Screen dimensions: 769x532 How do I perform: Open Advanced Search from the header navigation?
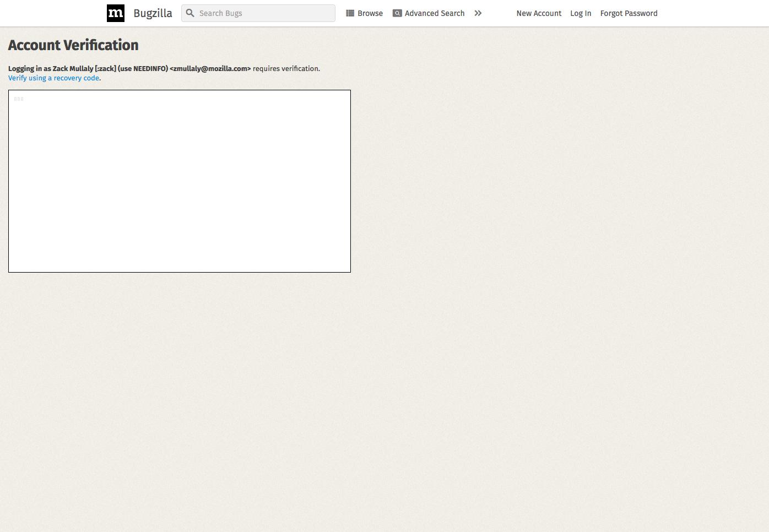435,13
